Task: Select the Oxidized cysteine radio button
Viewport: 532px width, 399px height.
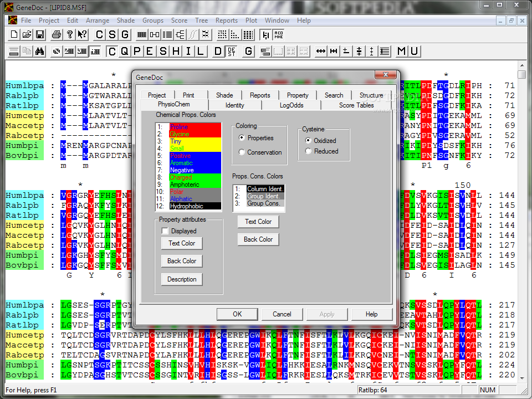Action: pyautogui.click(x=308, y=140)
